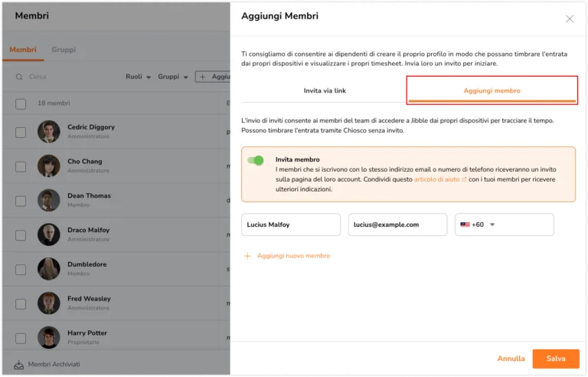Click the external link icon after articolo di aiuto
The image size is (588, 377).
point(464,179)
